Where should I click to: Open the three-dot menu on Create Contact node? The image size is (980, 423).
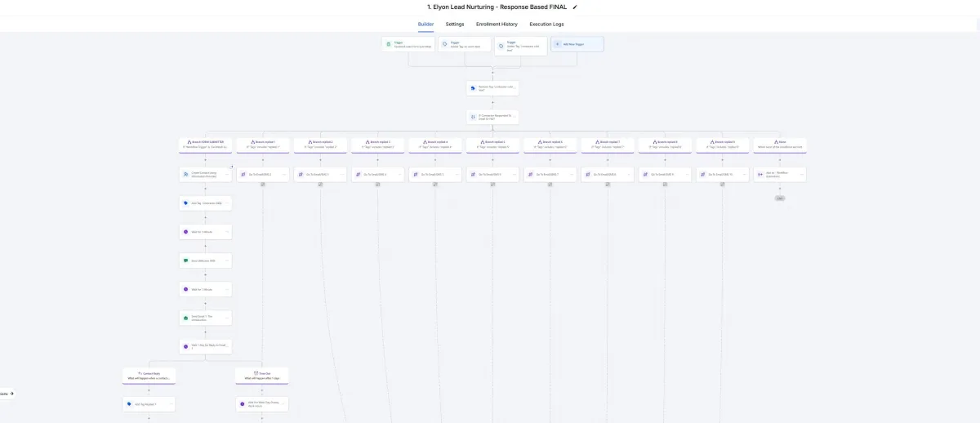point(227,174)
